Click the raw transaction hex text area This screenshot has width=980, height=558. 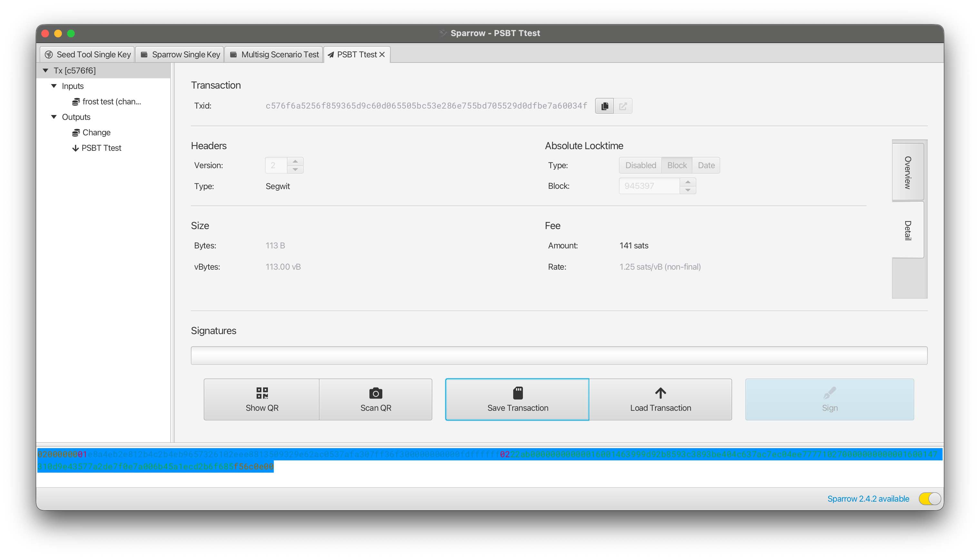point(490,466)
